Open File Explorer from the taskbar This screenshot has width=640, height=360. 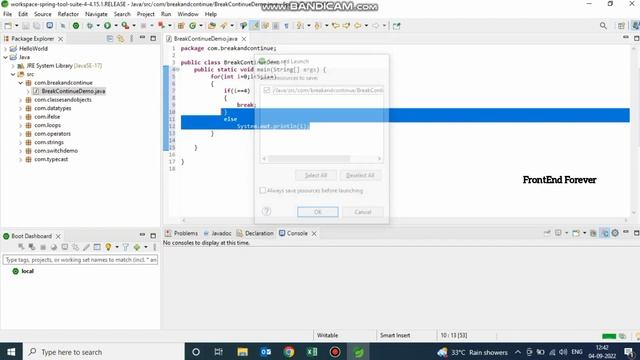[x=242, y=352]
